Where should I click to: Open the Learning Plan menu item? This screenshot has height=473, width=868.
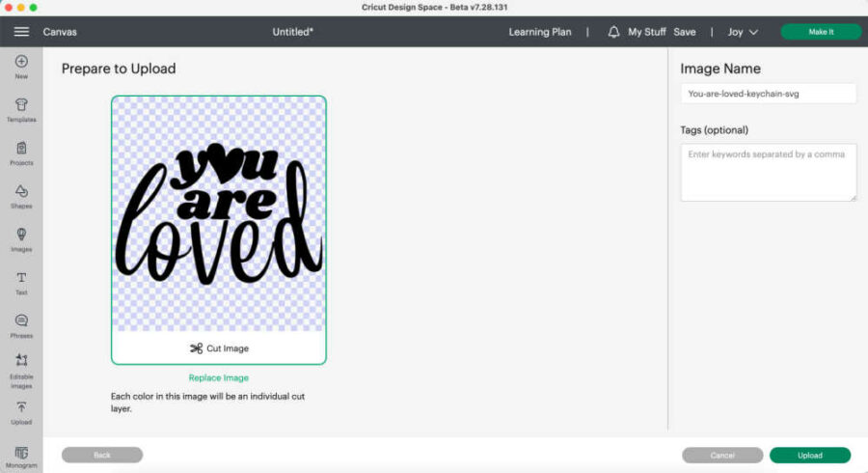tap(540, 32)
